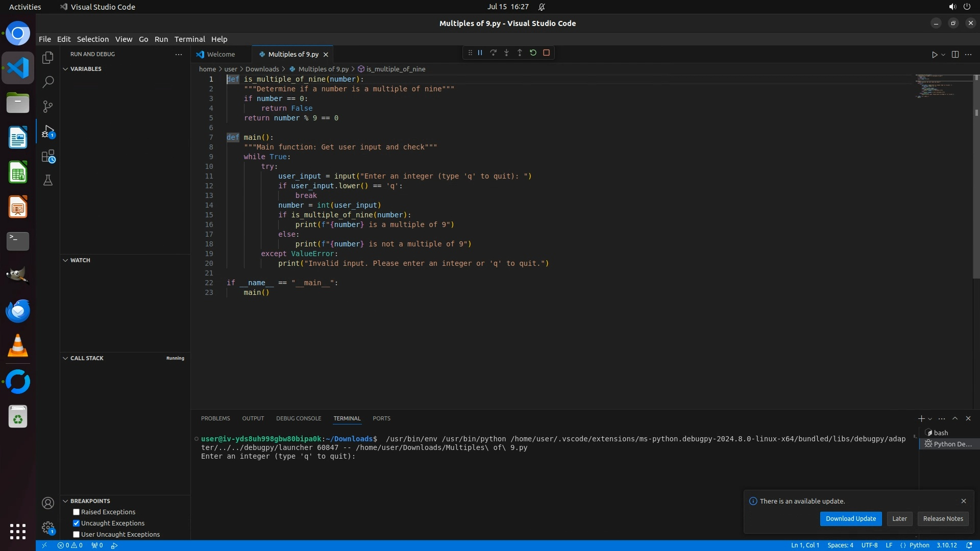
Task: Click the Download Update button
Action: pos(850,518)
